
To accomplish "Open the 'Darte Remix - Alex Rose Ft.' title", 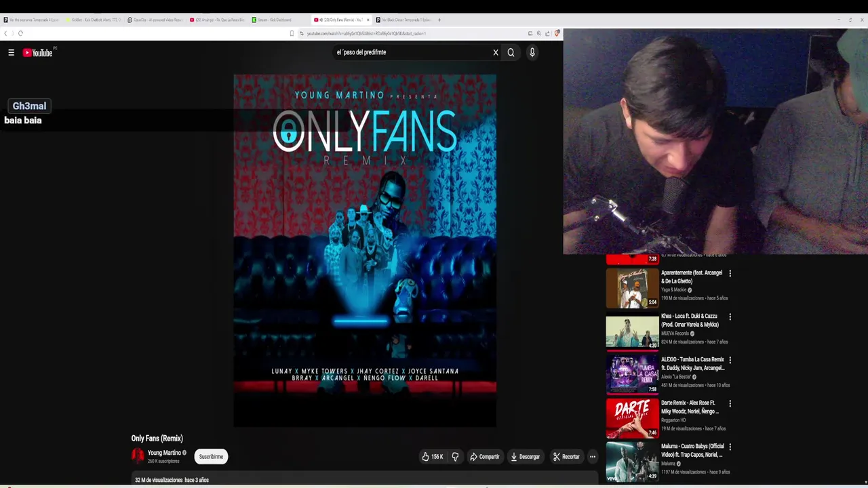I will click(x=690, y=407).
